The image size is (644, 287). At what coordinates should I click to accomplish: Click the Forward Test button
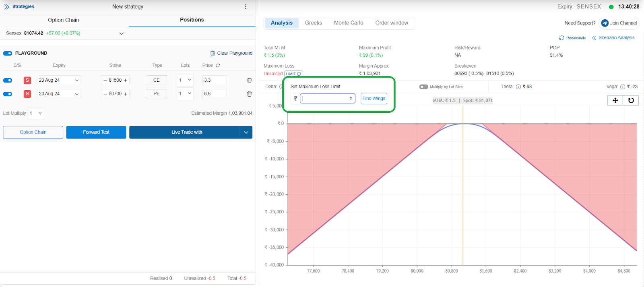96,132
